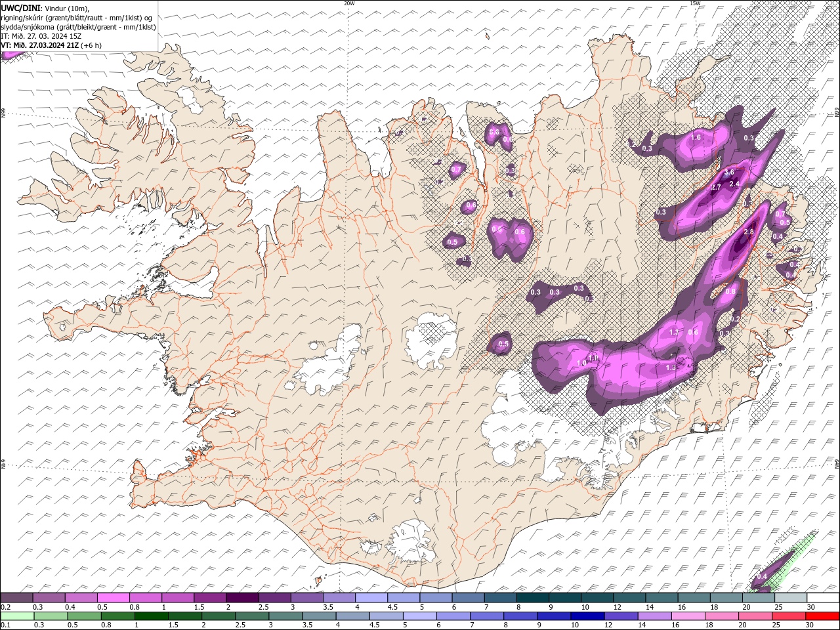Click the UWC/DINI title in the legend box
Image resolution: width=840 pixels, height=630 pixels.
(20, 7)
